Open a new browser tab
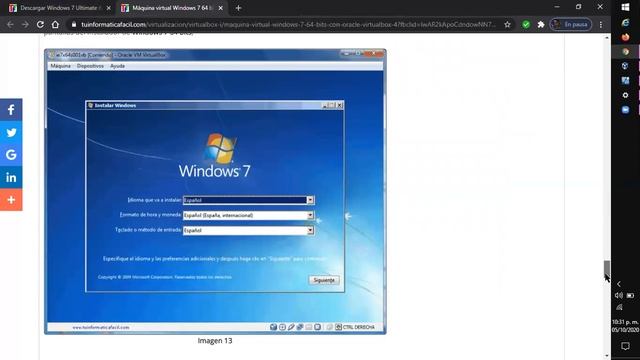 point(238,8)
